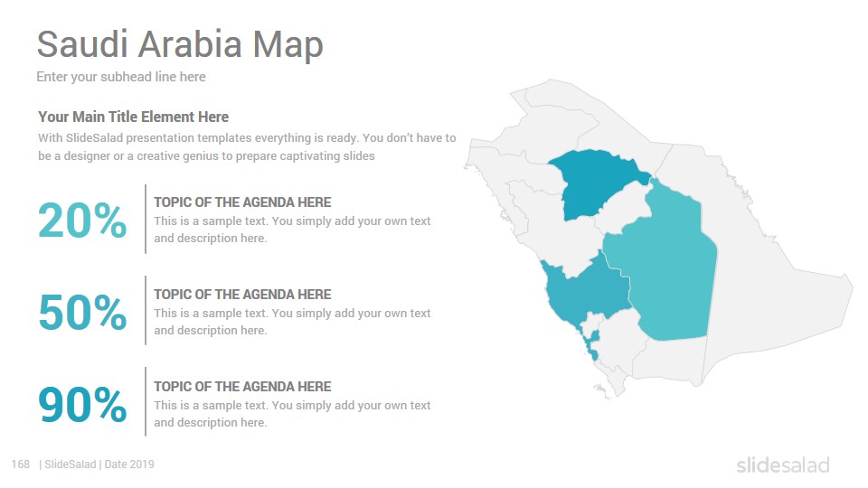Select the SlideSalad description paragraph

click(247, 146)
